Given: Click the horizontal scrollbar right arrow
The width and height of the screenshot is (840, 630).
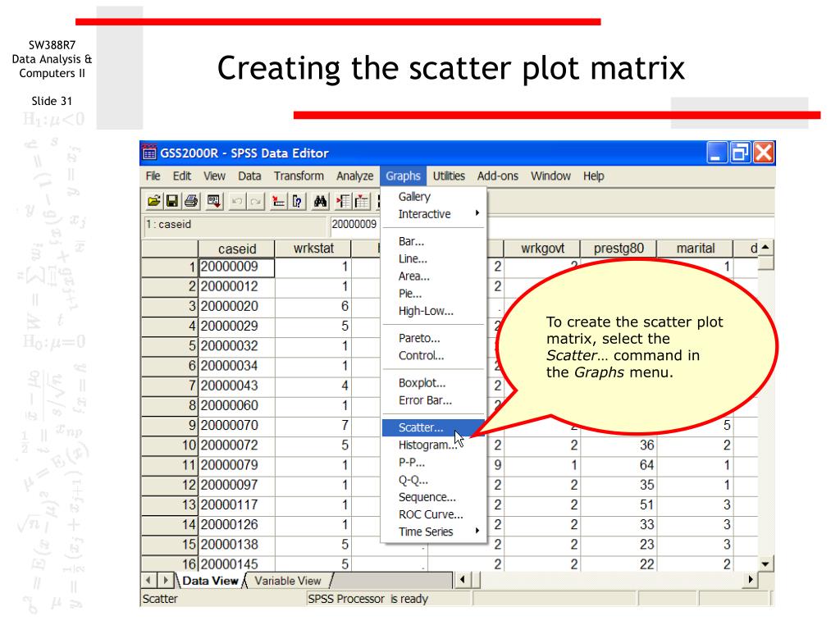Looking at the screenshot, I should (x=751, y=580).
